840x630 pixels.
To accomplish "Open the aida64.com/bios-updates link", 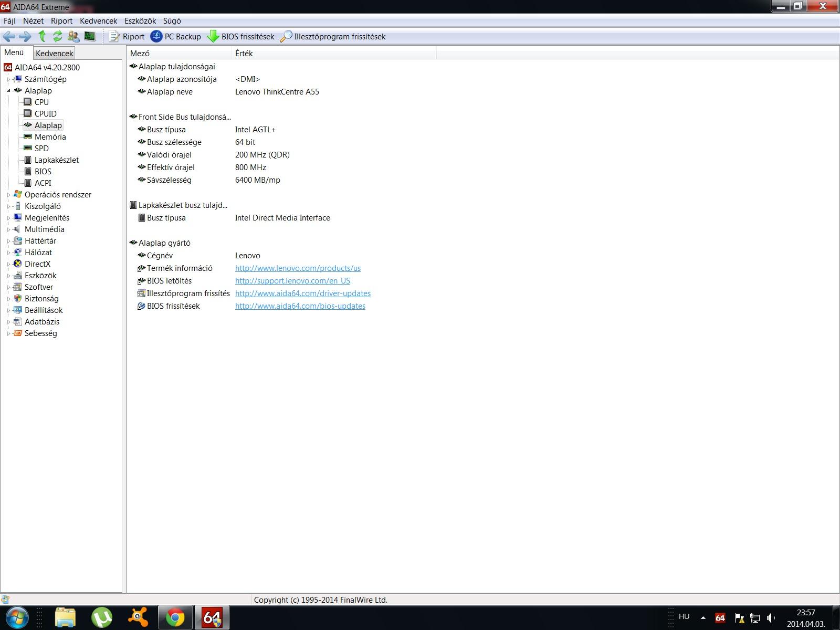I will 300,306.
